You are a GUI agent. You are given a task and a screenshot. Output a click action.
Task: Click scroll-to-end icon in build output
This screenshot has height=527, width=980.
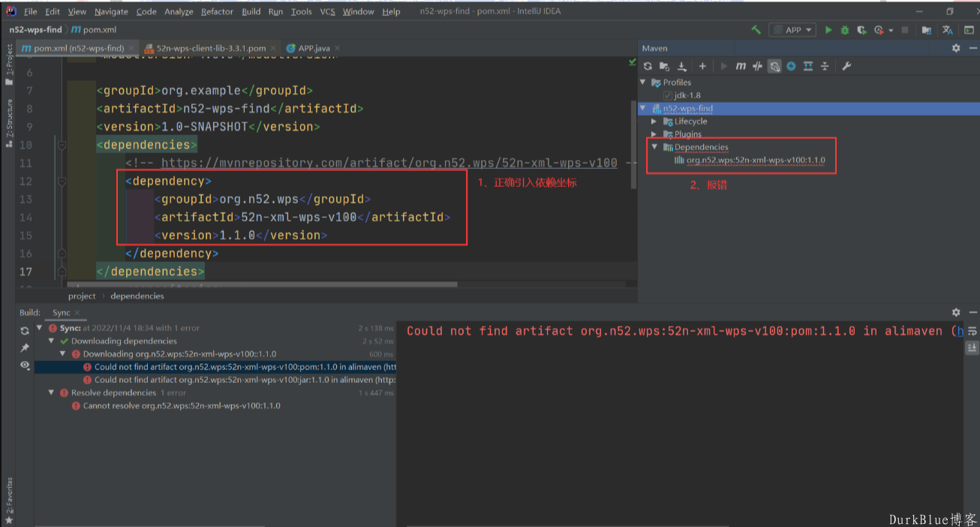pyautogui.click(x=972, y=348)
